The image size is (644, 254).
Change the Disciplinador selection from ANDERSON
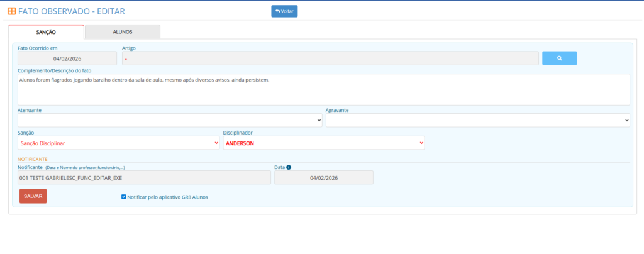pos(323,143)
